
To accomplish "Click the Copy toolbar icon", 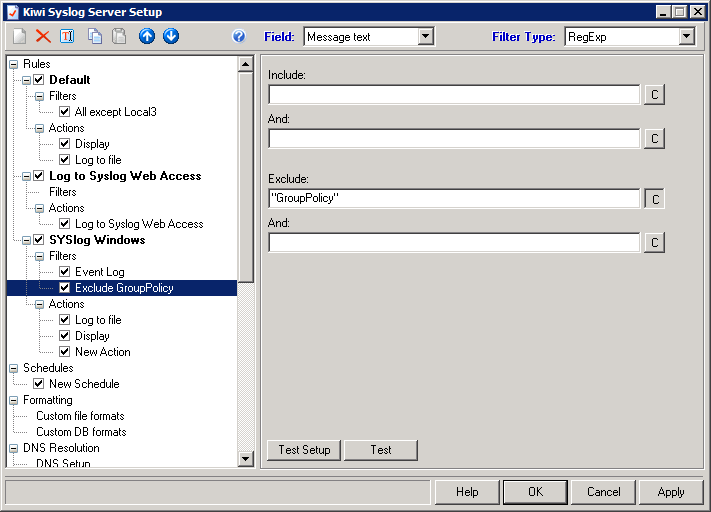I will [95, 36].
